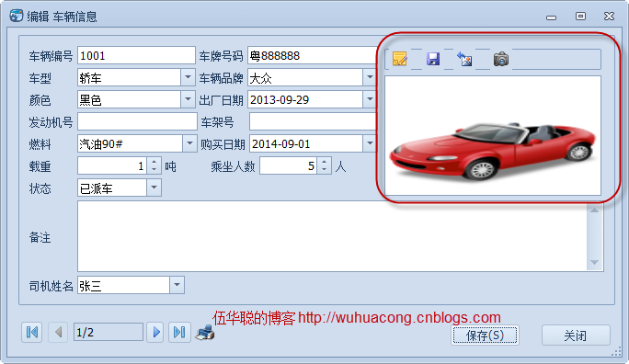Go to first record navigation button
The height and width of the screenshot is (364, 629).
click(x=32, y=332)
